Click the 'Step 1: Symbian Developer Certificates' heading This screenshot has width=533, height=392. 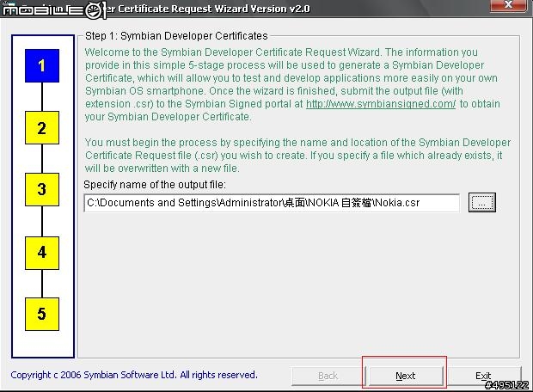pos(176,36)
